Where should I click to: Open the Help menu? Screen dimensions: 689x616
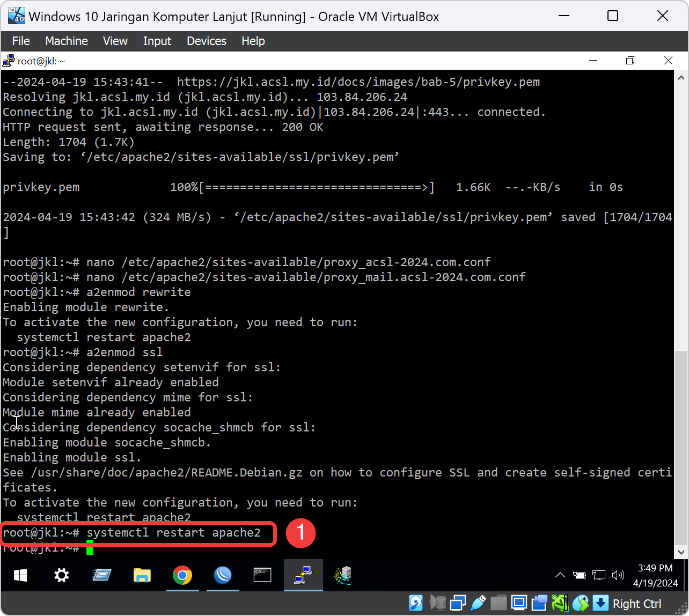(253, 41)
